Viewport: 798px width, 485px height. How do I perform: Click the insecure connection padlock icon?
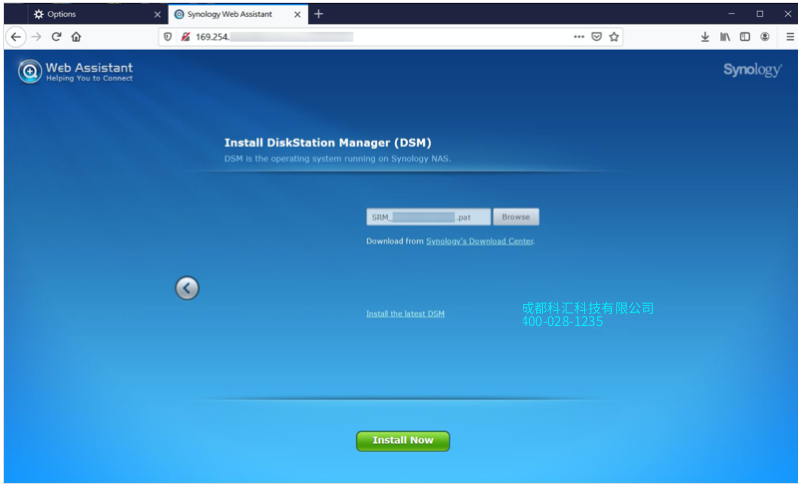pos(186,37)
